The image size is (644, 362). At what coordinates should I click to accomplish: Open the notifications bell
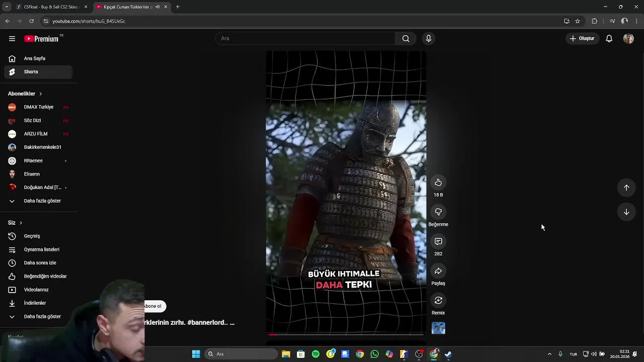609,39
